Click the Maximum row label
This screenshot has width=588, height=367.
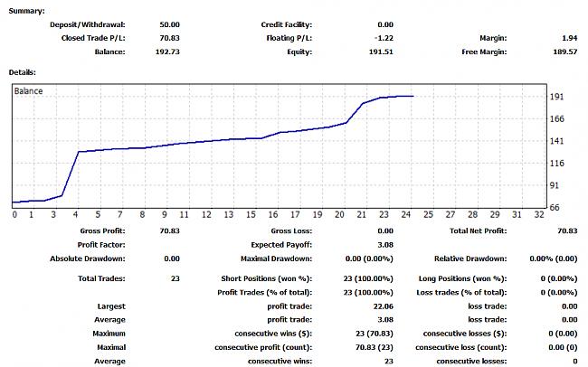[x=109, y=334]
